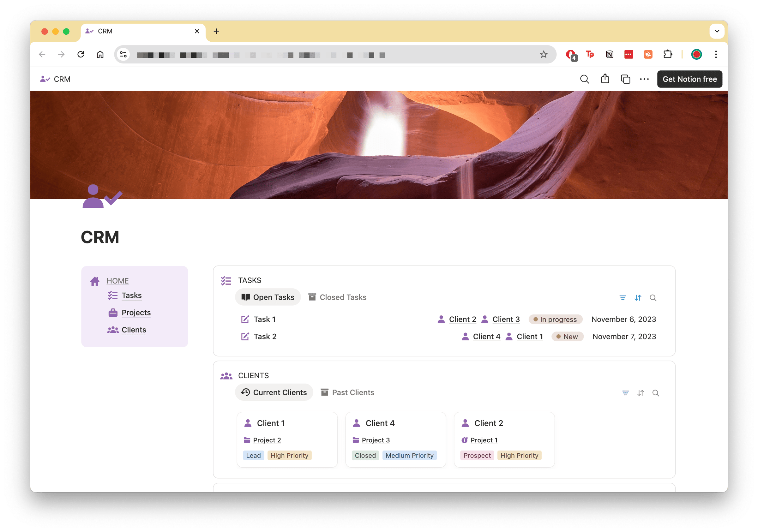Open Chrome's three-dot menu
Image resolution: width=758 pixels, height=532 pixels.
click(715, 54)
